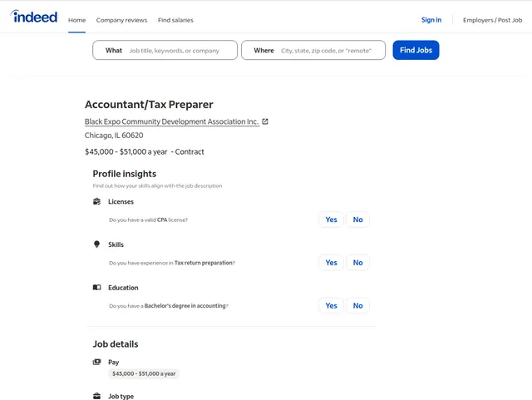Select No for Tax return preparation experience

click(x=357, y=263)
